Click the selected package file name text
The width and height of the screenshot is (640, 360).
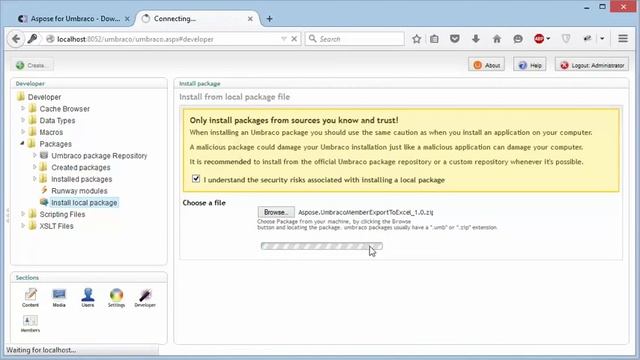[365, 212]
